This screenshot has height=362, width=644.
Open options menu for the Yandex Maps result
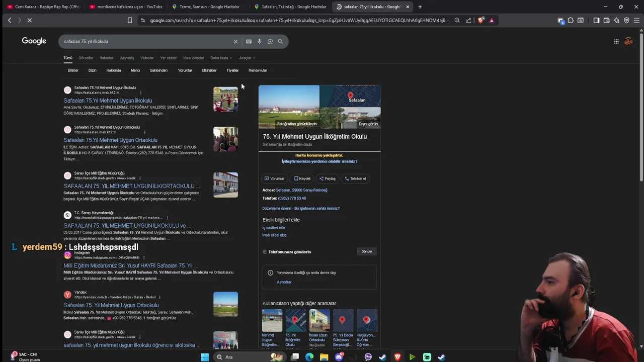click(160, 297)
